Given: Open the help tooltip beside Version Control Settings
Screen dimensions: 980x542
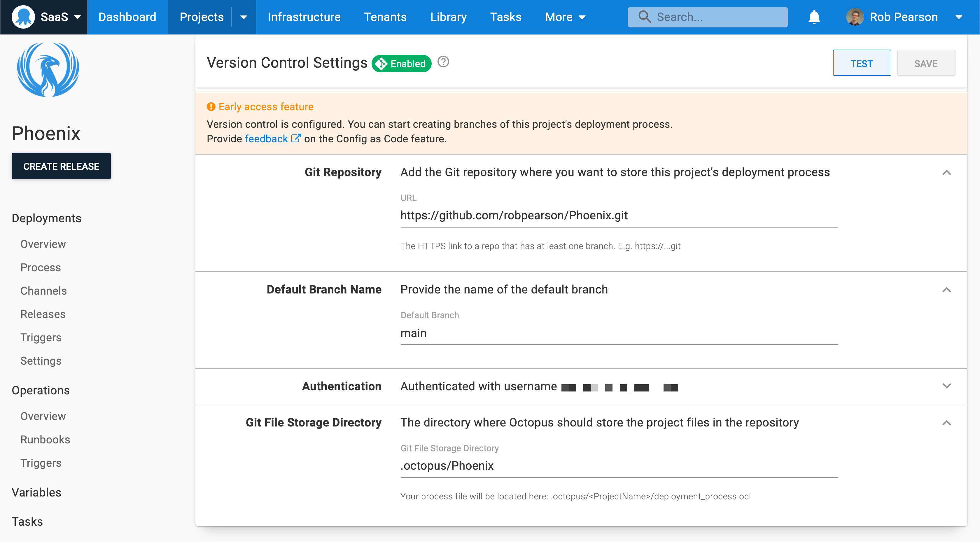Looking at the screenshot, I should (443, 62).
